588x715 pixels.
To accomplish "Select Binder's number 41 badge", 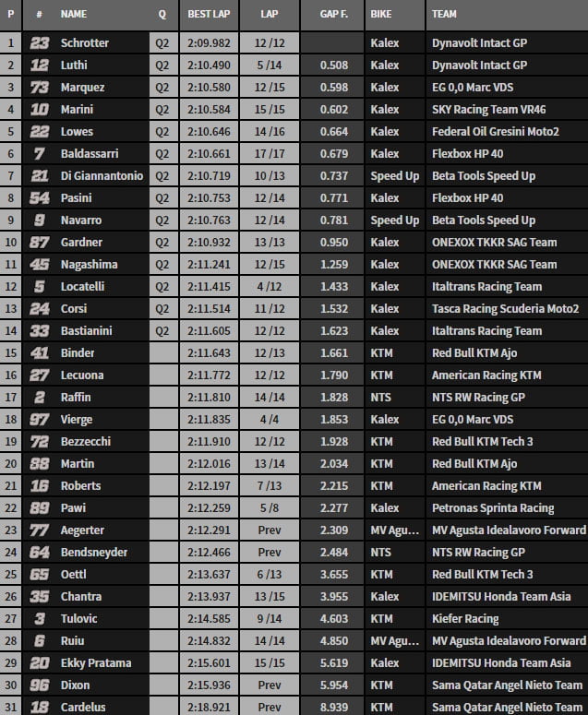I will coord(39,353).
